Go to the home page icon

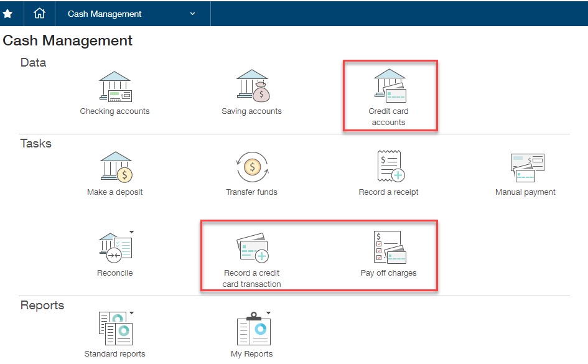40,13
